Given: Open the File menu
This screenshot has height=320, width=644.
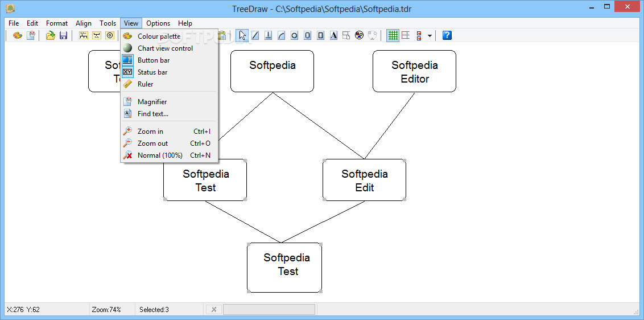Looking at the screenshot, I should coord(14,23).
